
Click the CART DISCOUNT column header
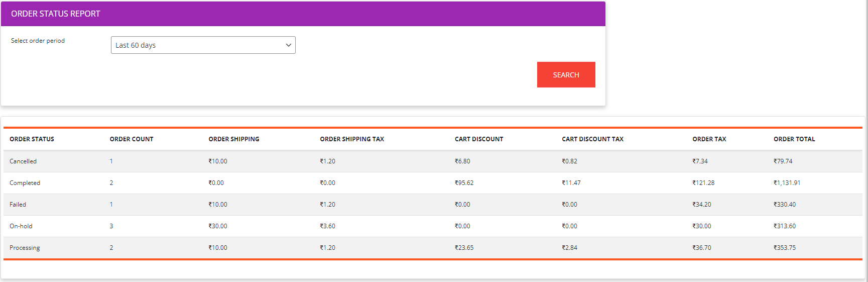[x=479, y=139]
